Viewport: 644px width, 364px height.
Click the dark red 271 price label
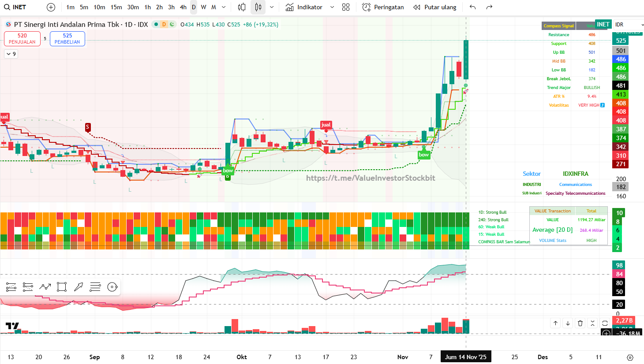621,164
